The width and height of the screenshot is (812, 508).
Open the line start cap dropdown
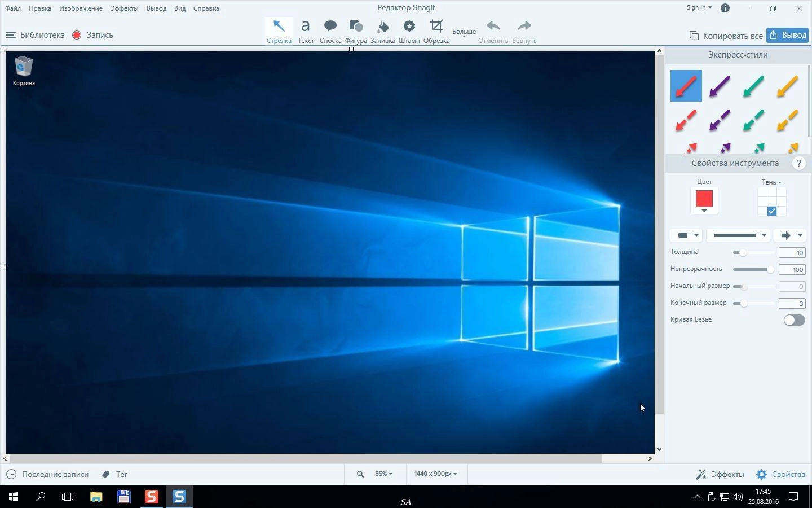686,235
